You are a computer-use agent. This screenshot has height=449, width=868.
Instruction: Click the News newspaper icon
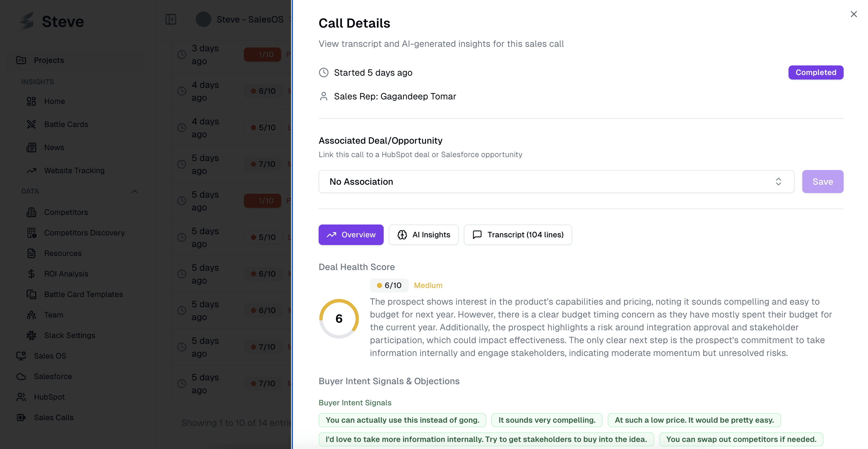click(31, 147)
